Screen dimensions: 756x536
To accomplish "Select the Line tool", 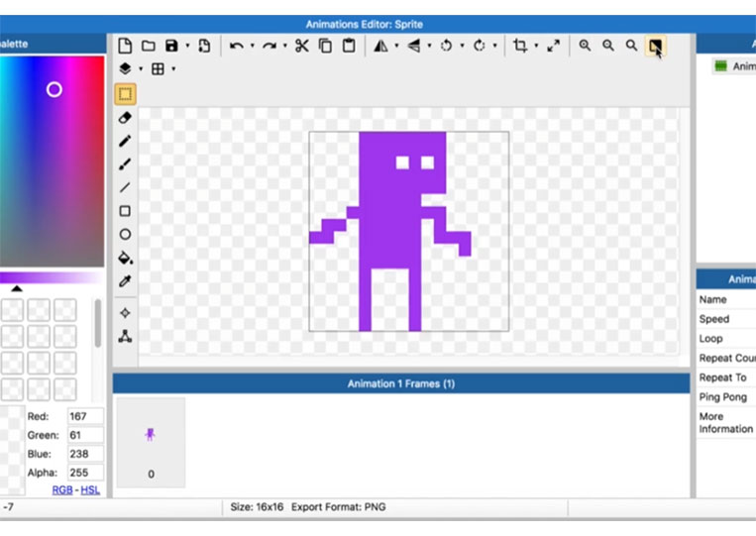I will (125, 187).
